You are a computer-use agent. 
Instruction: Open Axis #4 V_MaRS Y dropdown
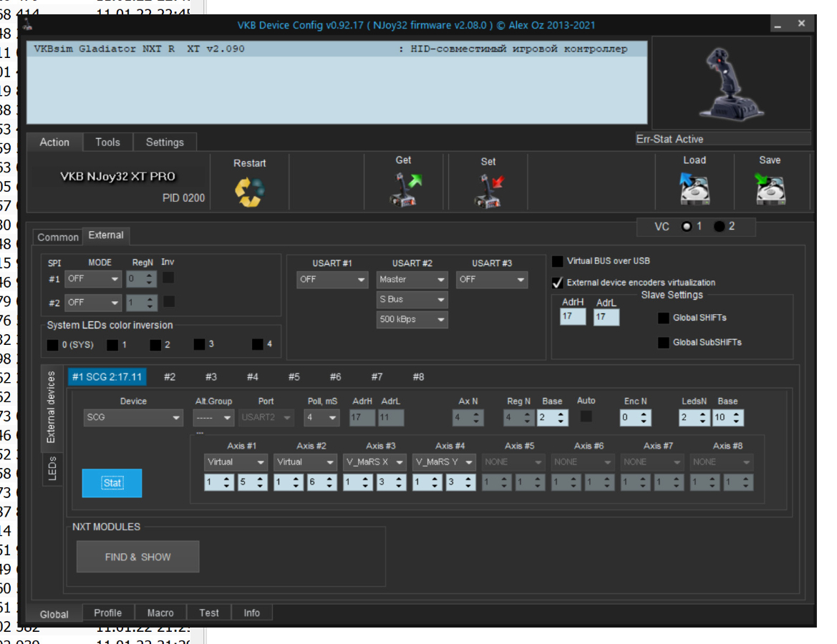[444, 462]
